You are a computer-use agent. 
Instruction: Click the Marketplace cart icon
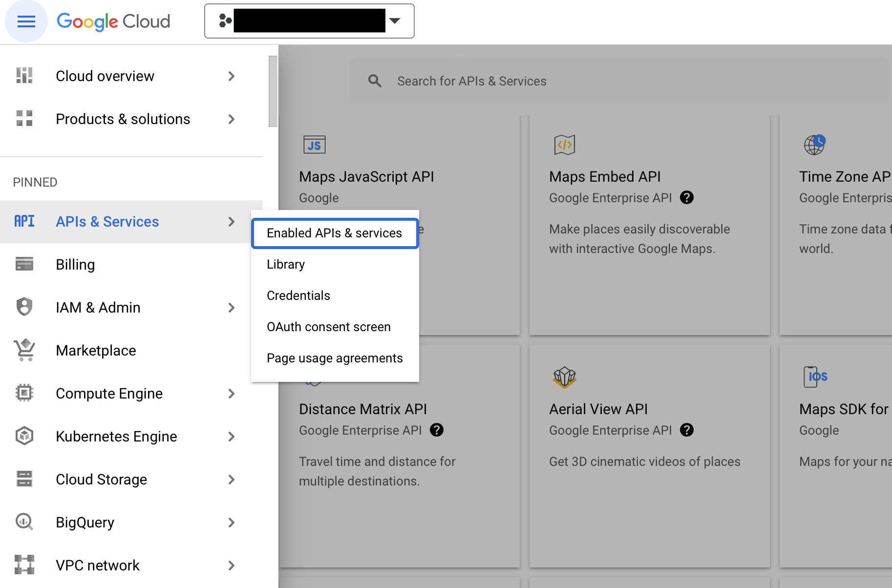click(x=24, y=350)
